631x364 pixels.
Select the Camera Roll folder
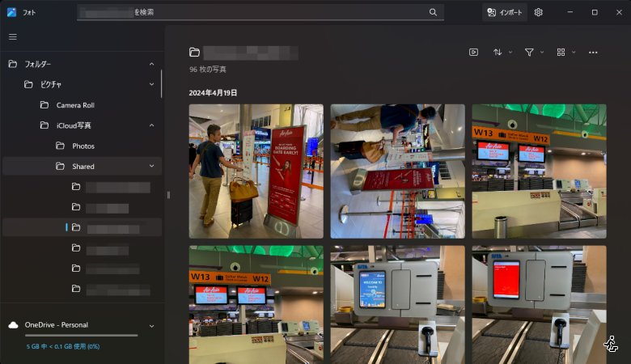[x=75, y=105]
